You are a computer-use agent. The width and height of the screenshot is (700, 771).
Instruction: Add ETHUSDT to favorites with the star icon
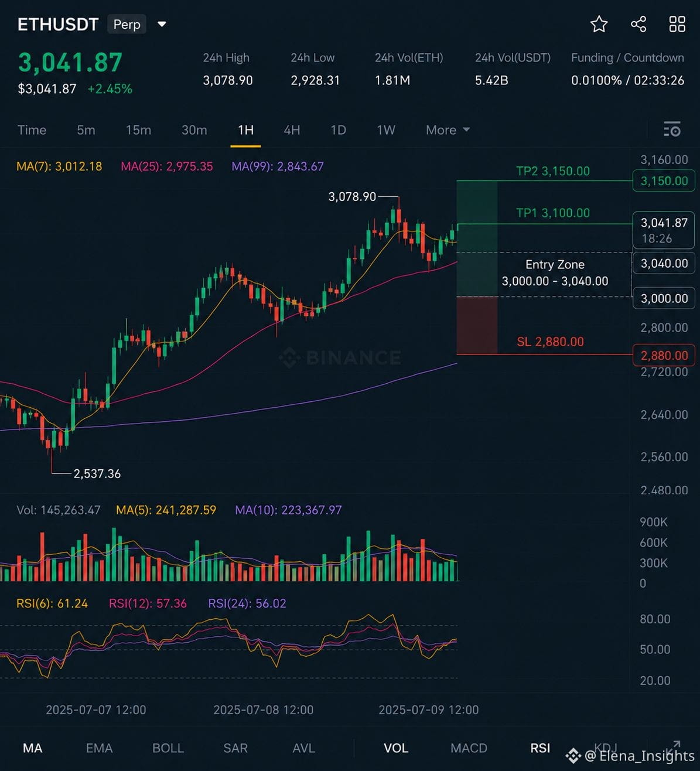point(599,24)
